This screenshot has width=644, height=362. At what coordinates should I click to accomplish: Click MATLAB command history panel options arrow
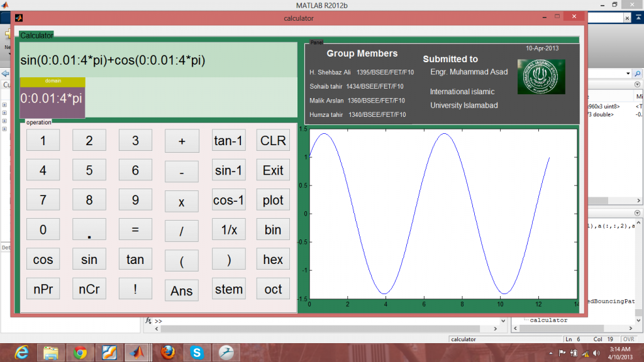(x=638, y=213)
